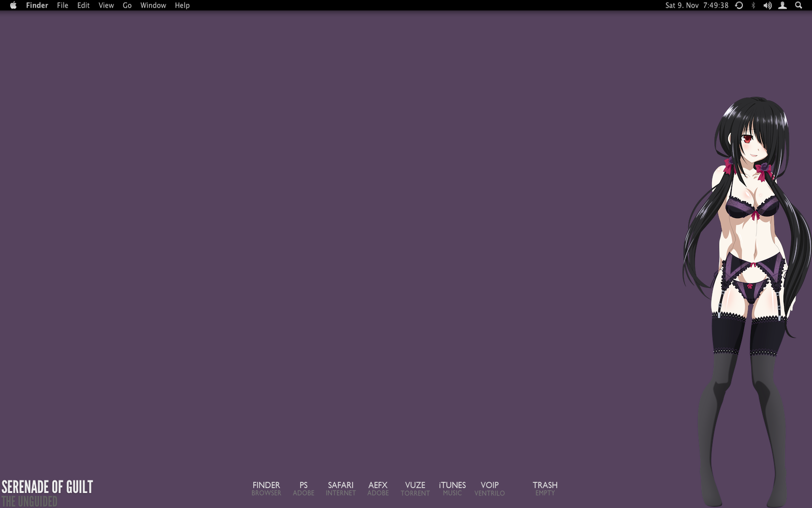Viewport: 812px width, 508px height.
Task: Launch the SAFARI internet dock item
Action: click(341, 488)
